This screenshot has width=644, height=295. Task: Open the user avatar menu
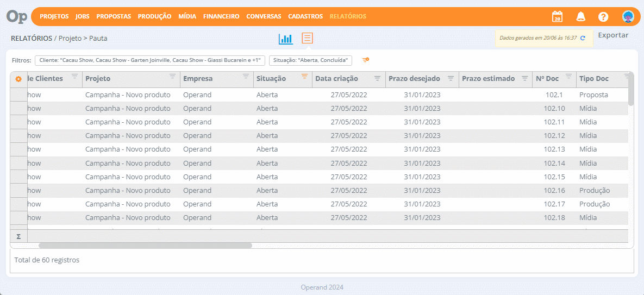coord(628,17)
